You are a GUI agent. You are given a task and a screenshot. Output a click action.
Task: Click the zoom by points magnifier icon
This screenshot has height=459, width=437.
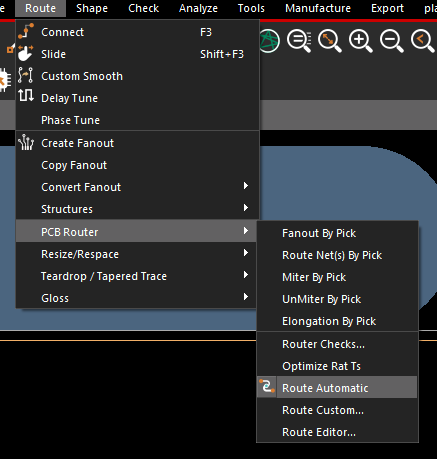point(299,41)
